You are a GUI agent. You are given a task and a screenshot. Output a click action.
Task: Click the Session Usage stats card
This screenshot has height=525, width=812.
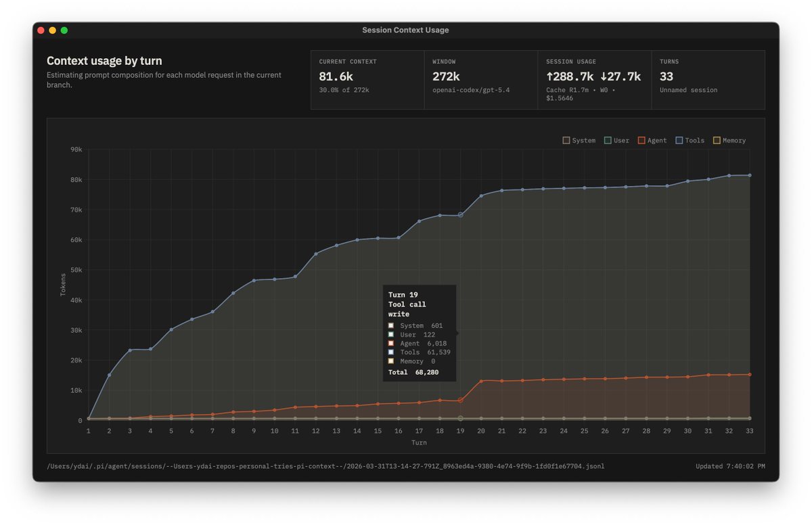(x=595, y=80)
